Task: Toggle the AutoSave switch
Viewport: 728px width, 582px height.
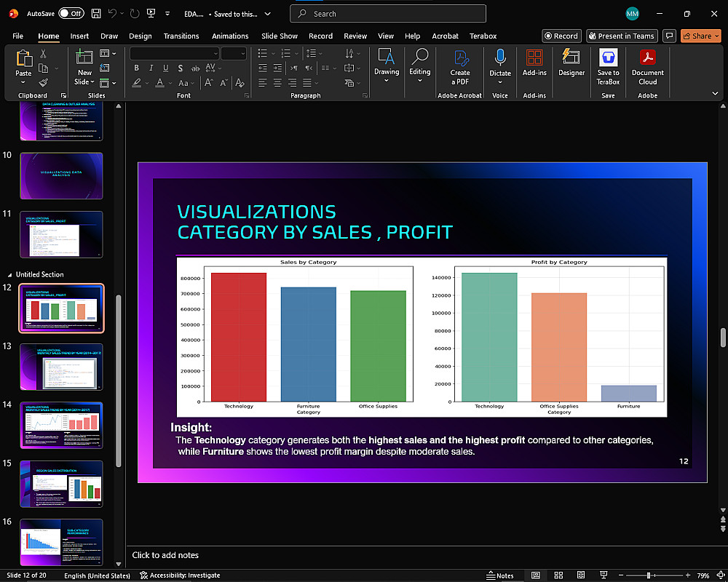Action: [71, 13]
